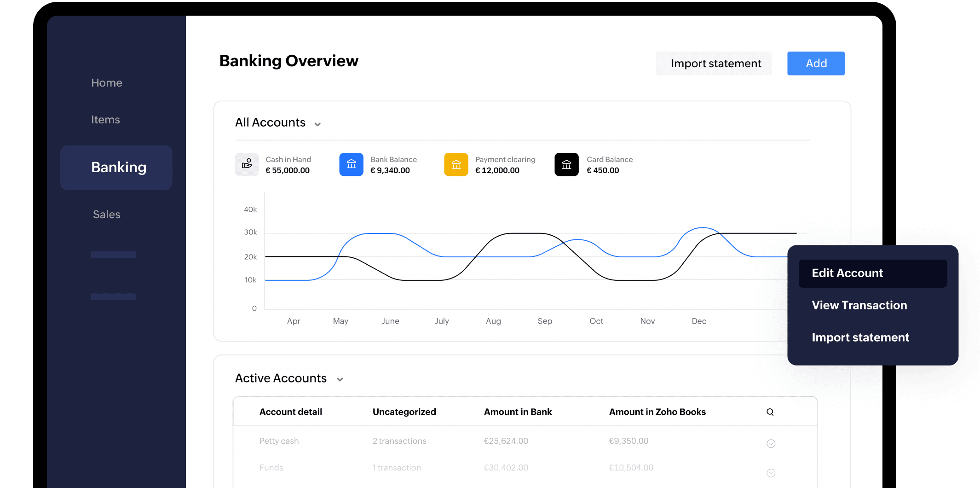
Task: Click the Aug label on the chart axis
Action: 494,321
